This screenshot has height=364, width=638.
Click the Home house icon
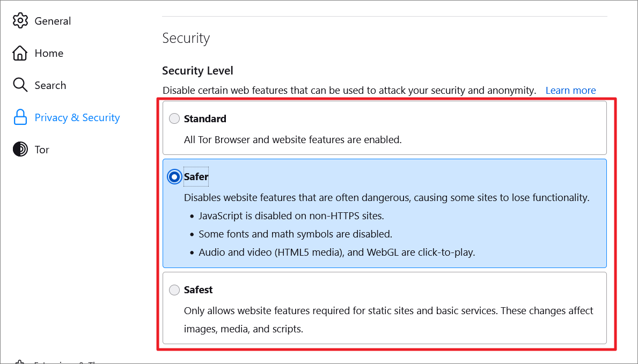(x=20, y=53)
